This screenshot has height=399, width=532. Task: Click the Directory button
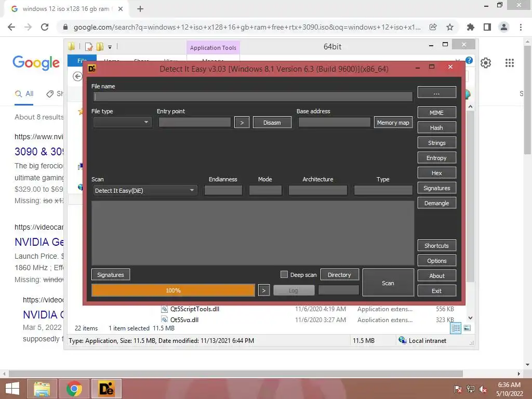click(x=339, y=274)
